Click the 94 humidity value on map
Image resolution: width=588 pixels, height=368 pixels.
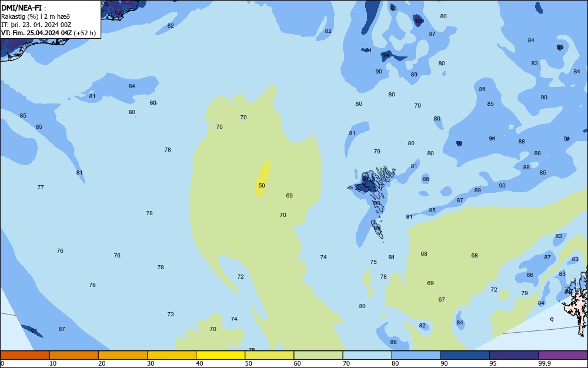click(386, 55)
